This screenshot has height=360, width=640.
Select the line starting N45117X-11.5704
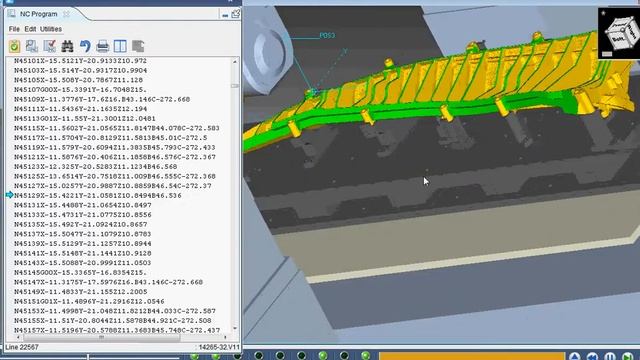111,138
